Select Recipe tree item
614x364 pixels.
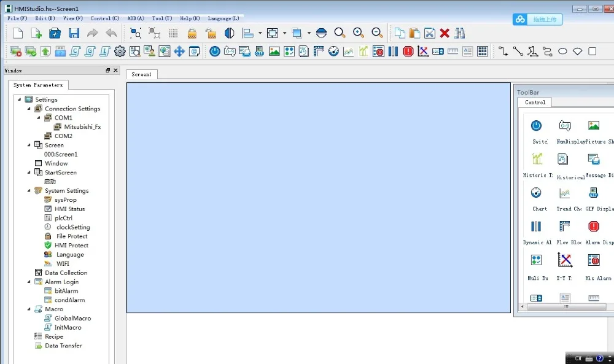tap(54, 336)
